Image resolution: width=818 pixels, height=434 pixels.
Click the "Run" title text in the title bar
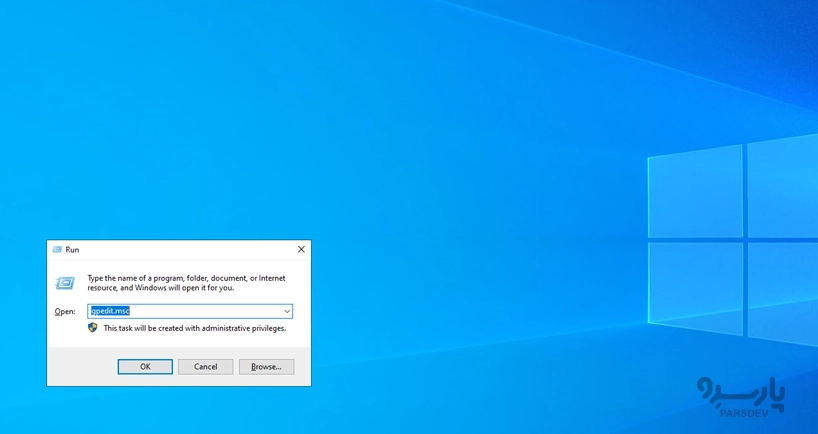[72, 250]
